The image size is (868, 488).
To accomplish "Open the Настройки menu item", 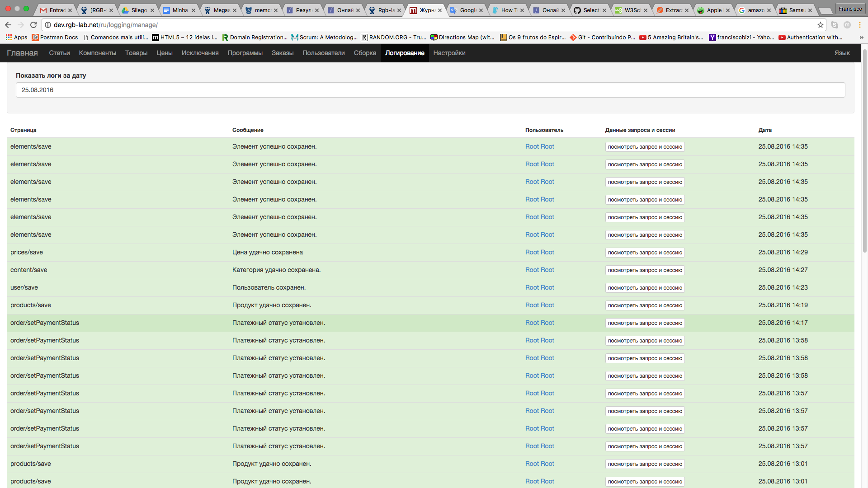I will tap(449, 53).
